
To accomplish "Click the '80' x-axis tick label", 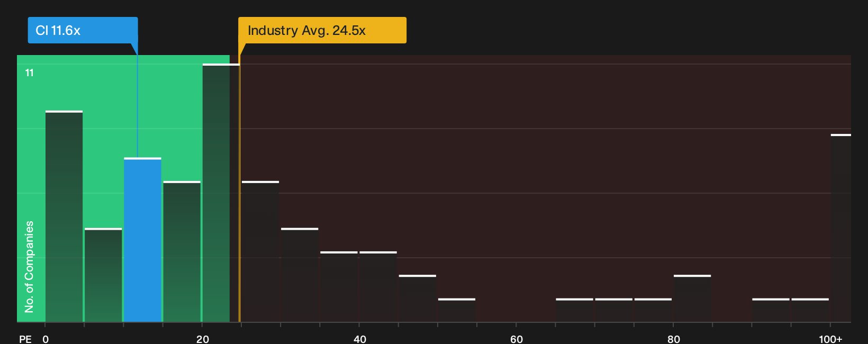I will 674,339.
